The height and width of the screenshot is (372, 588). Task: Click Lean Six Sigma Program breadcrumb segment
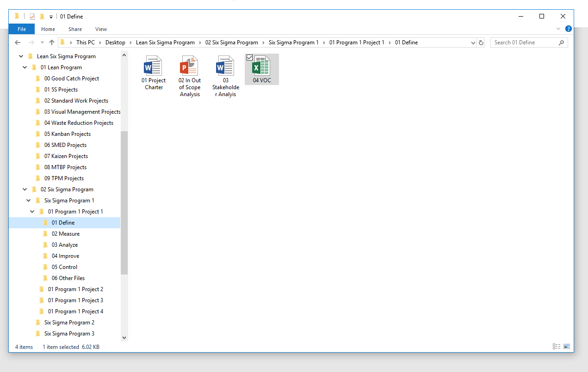(165, 43)
